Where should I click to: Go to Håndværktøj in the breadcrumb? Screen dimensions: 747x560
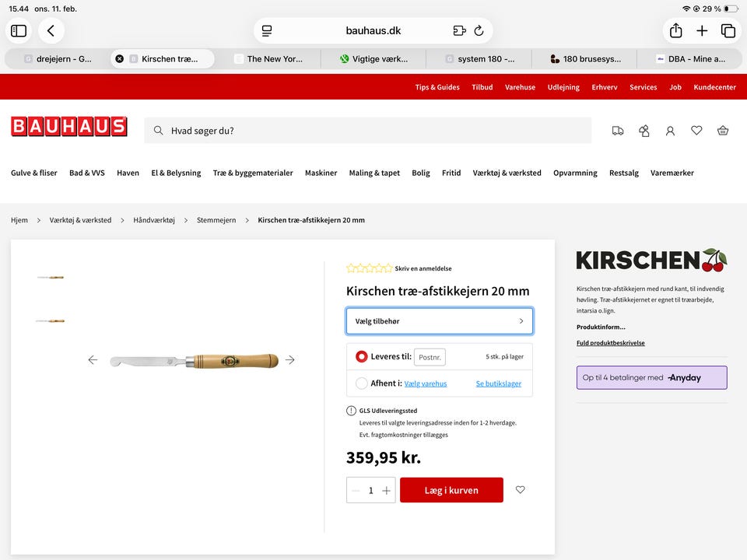pyautogui.click(x=154, y=220)
